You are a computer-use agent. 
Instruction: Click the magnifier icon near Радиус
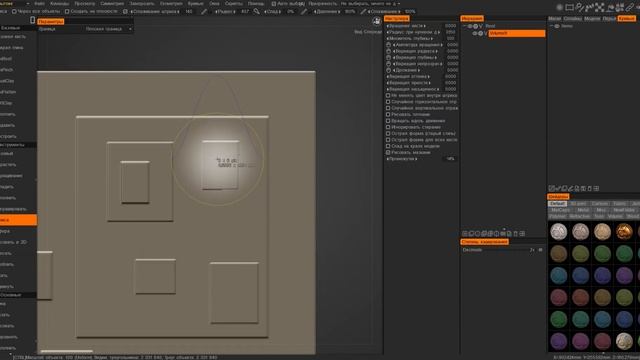click(256, 11)
